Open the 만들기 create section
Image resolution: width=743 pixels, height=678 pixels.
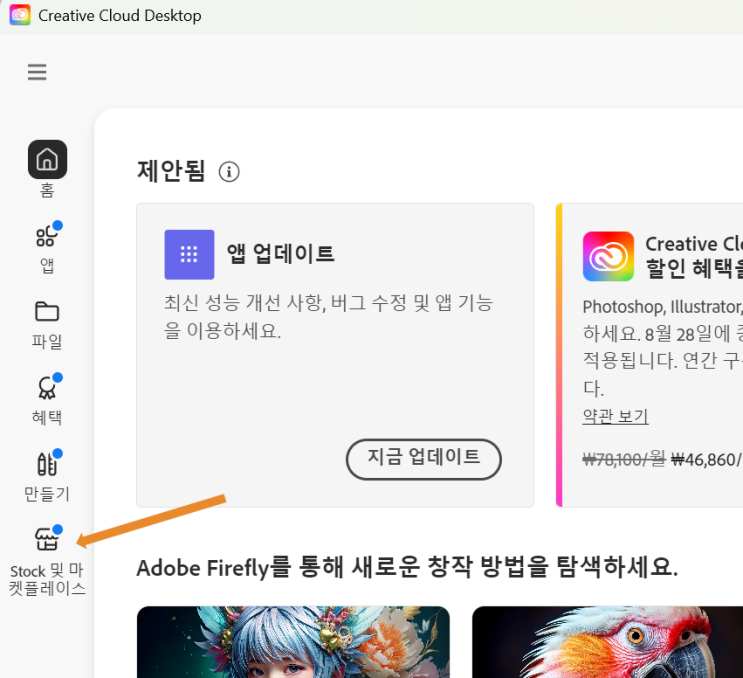[47, 463]
